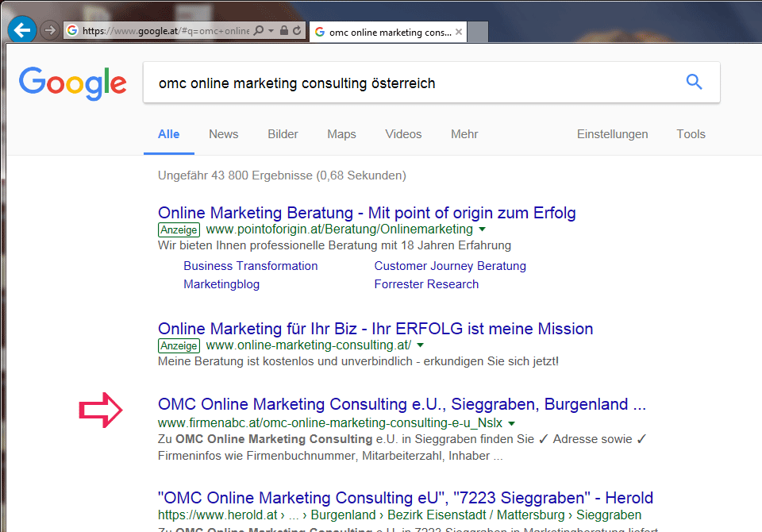Click the Anzeige label of online-marketing-consulting ad
762x532 pixels.
[x=179, y=345]
